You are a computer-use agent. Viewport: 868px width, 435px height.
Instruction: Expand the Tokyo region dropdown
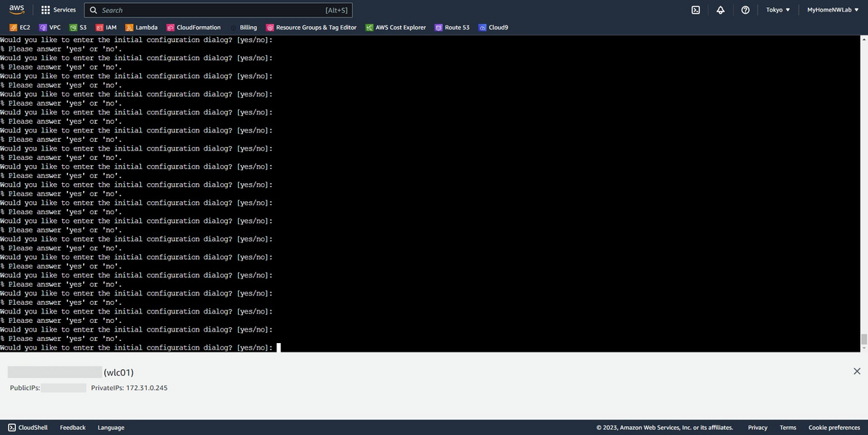(778, 10)
